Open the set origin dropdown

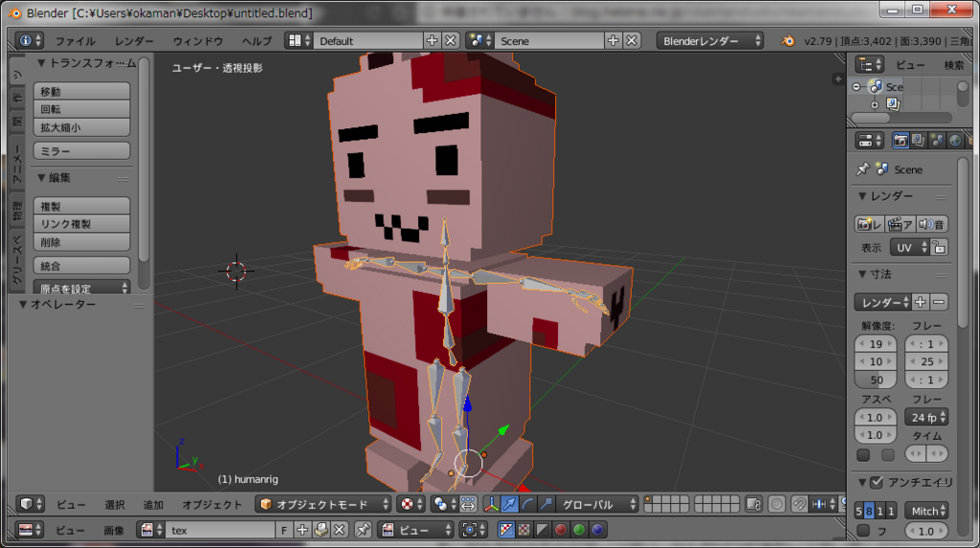[x=82, y=288]
